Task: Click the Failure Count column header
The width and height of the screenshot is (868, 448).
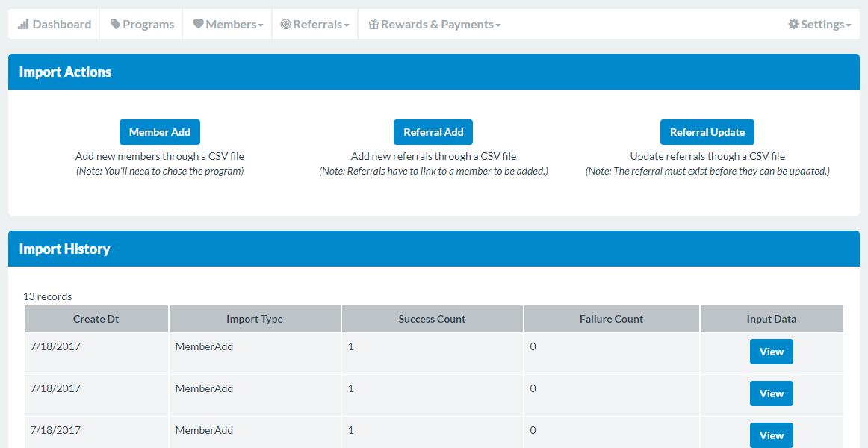Action: [x=611, y=319]
